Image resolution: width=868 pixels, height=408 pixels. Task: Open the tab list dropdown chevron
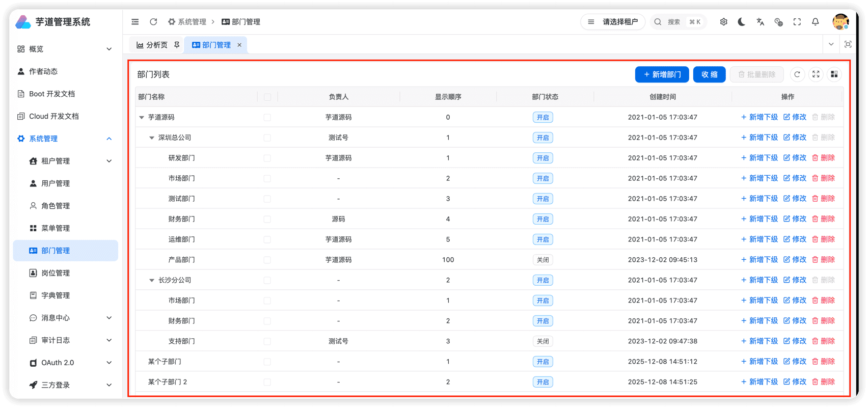tap(831, 44)
